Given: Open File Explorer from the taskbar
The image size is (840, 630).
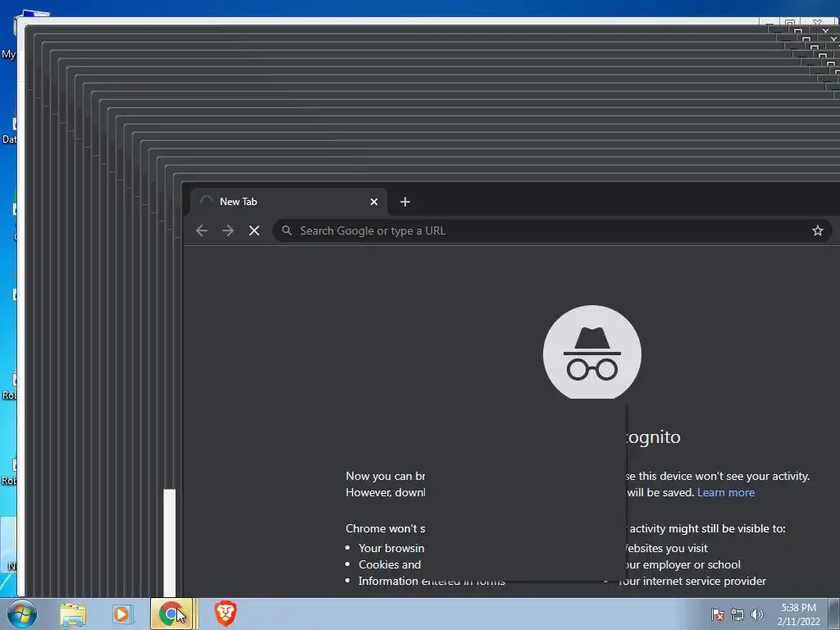Looking at the screenshot, I should (73, 614).
